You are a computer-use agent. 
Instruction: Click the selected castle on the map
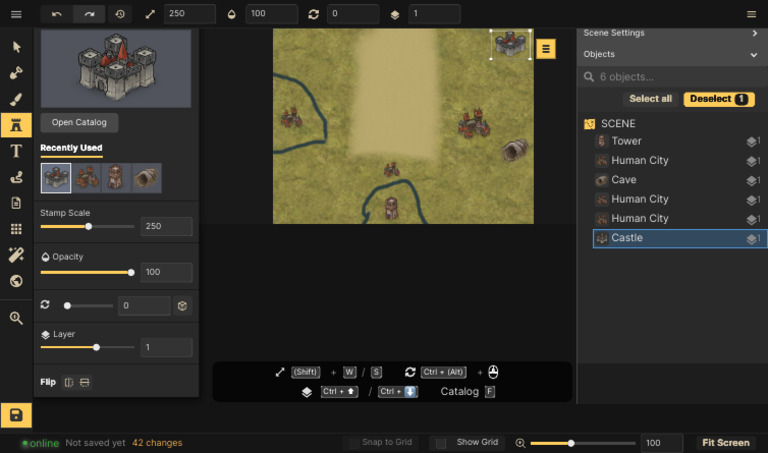pos(510,44)
